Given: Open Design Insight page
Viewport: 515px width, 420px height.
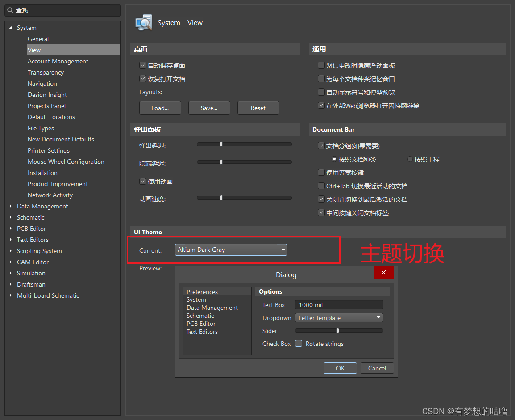Looking at the screenshot, I should click(47, 95).
